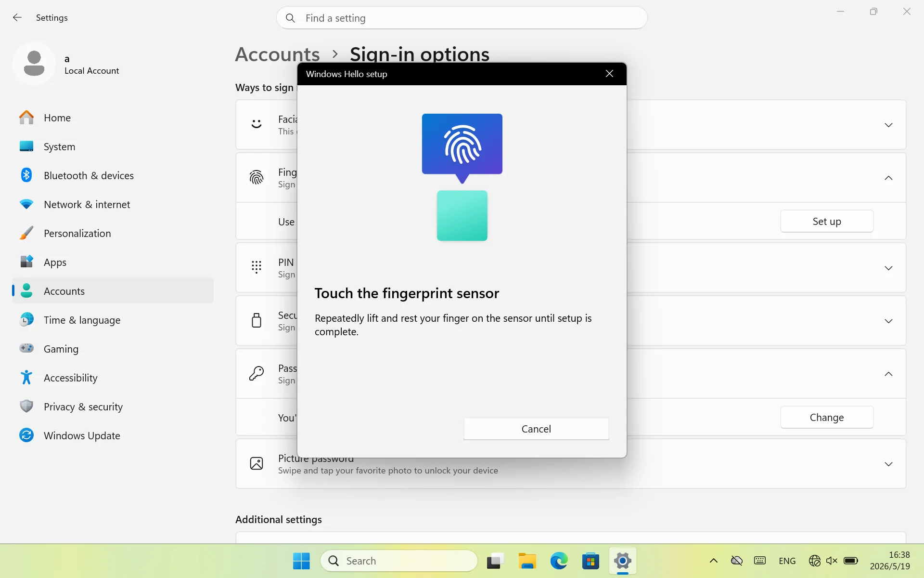The image size is (924, 578).
Task: Open Microsoft Edge from the taskbar
Action: click(x=559, y=561)
